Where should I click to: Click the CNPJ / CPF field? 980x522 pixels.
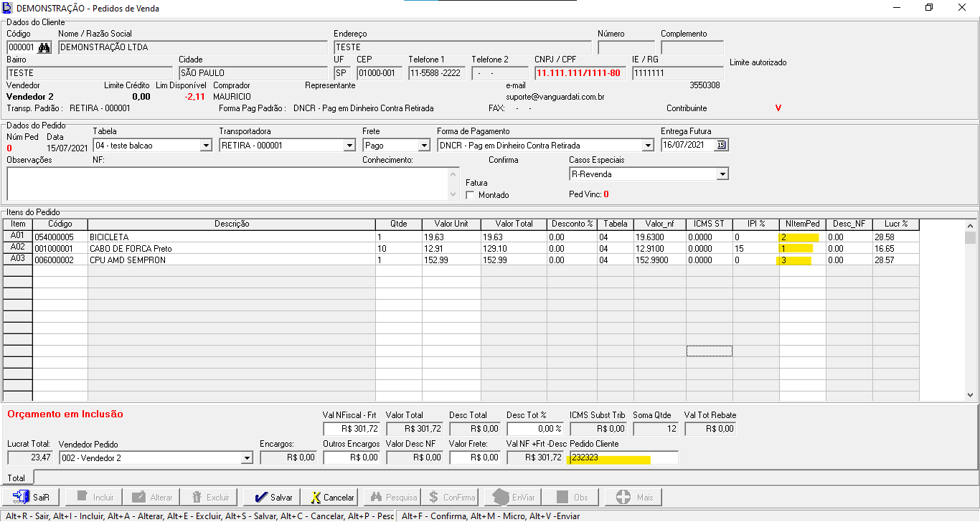(x=580, y=73)
